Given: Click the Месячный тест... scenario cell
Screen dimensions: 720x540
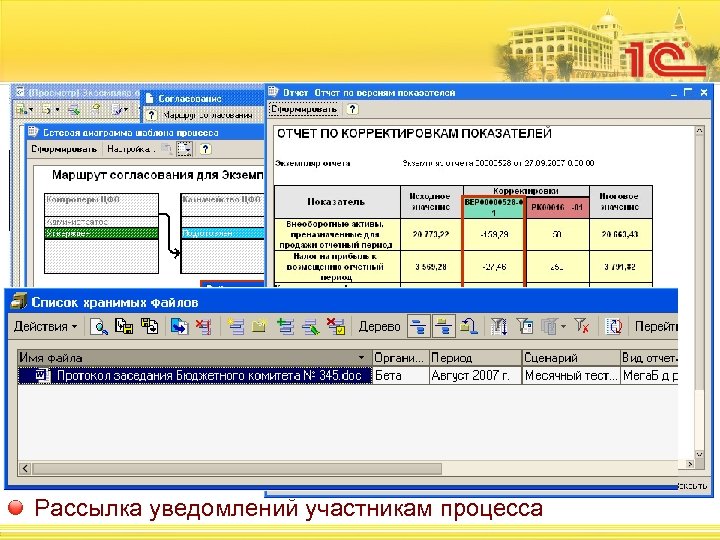Looking at the screenshot, I should point(571,375).
